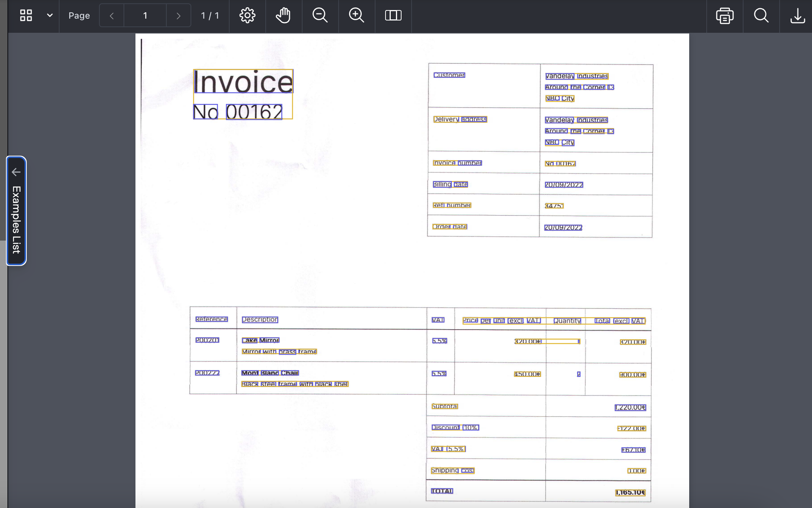Click the Quantity column header
812x508 pixels.
(x=567, y=321)
